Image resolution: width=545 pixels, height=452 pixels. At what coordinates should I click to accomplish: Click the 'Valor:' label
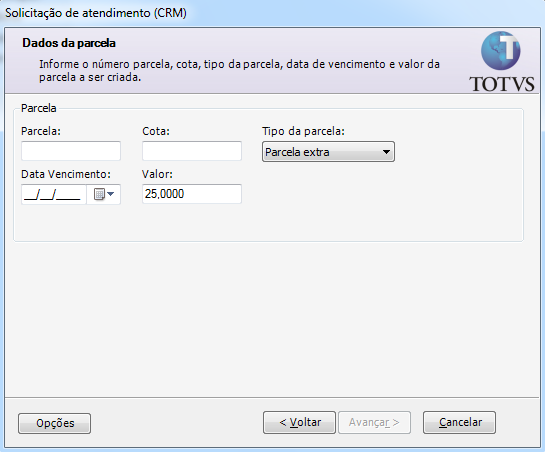tap(157, 174)
